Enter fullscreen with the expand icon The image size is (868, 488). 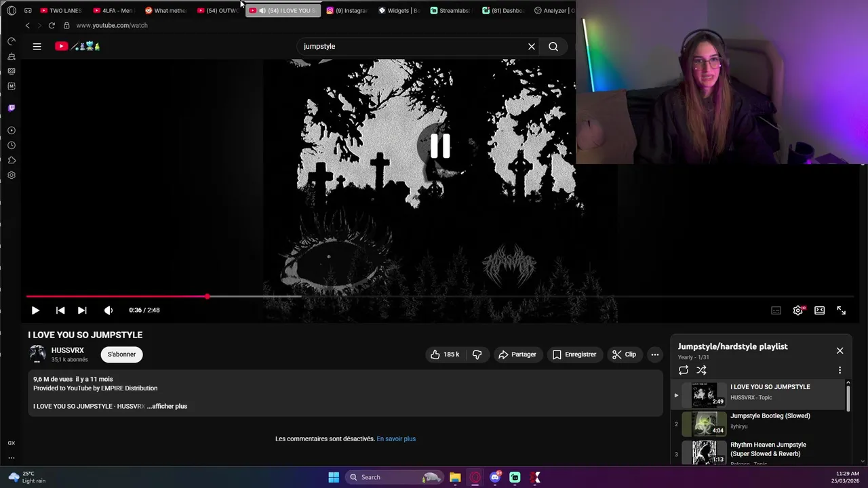click(x=842, y=310)
